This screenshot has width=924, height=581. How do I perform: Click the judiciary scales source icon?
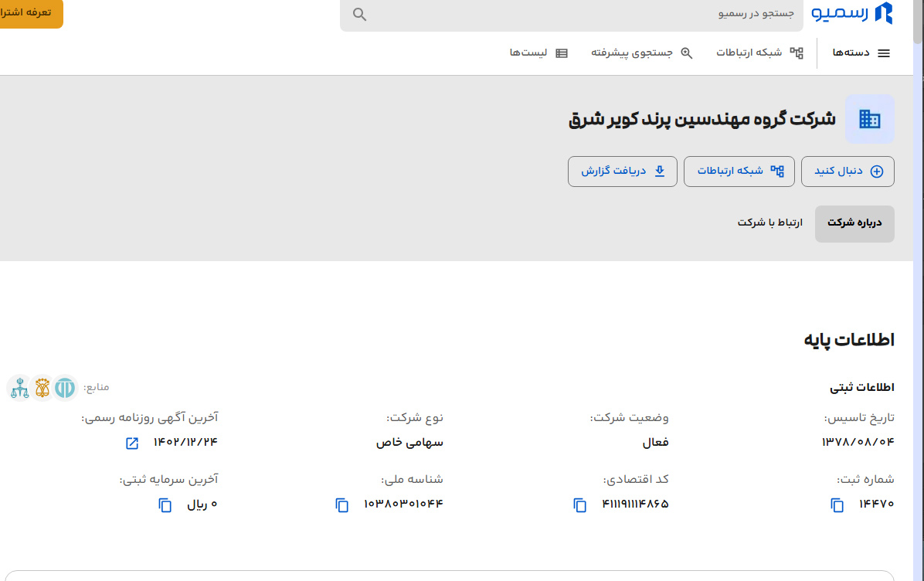click(x=19, y=387)
